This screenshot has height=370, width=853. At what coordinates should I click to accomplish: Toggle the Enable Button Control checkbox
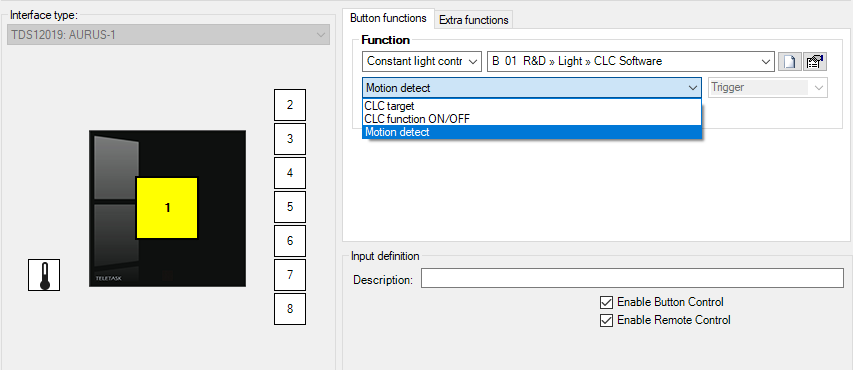[606, 302]
